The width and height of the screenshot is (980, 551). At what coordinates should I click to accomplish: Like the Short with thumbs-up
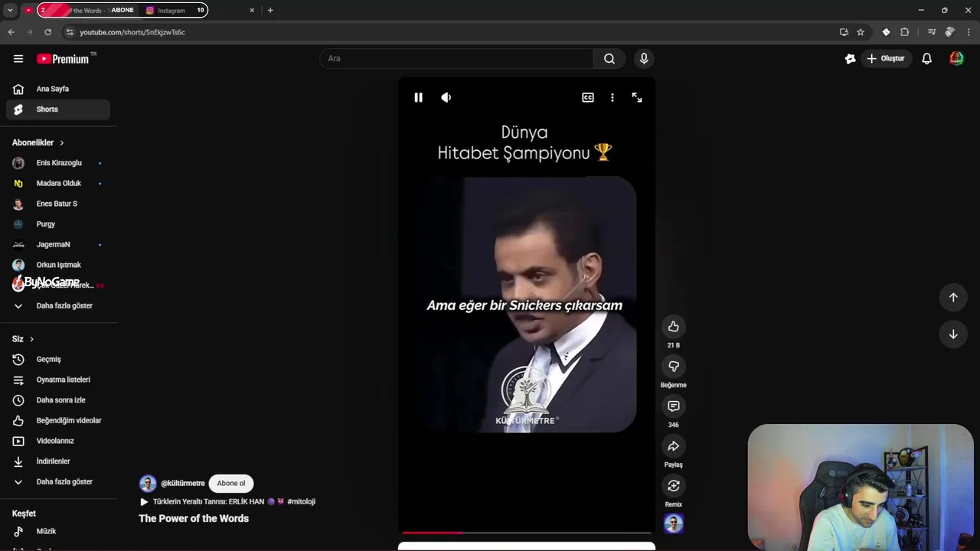coord(674,327)
